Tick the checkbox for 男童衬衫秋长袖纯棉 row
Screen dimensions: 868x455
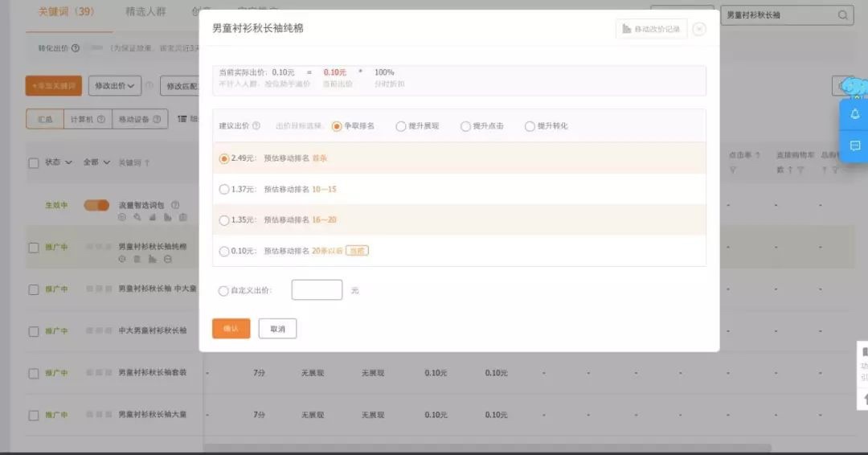pos(34,248)
